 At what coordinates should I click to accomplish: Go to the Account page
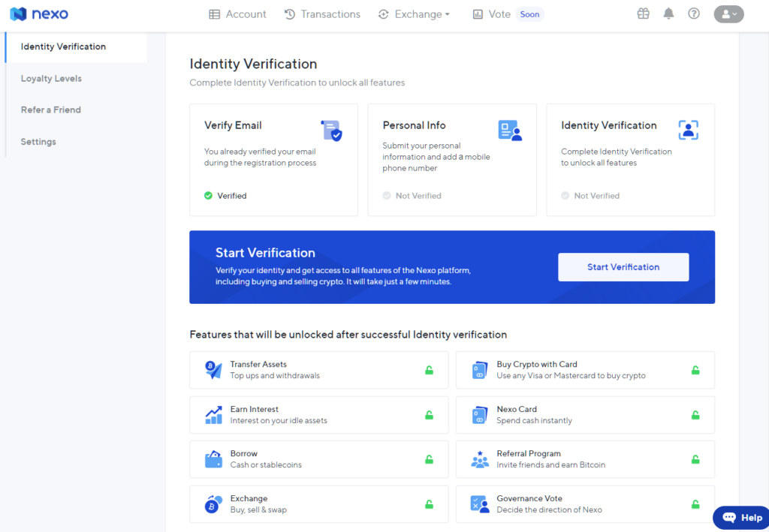tap(237, 14)
